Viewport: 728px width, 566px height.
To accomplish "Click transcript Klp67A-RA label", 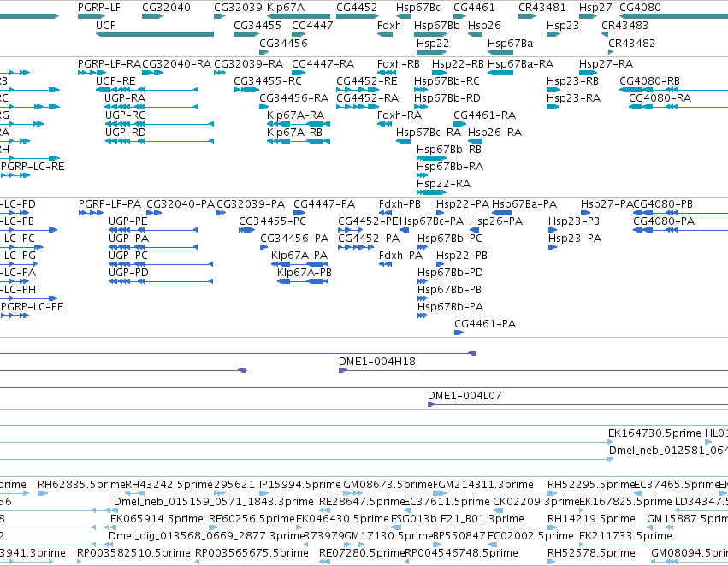I will pos(295,115).
